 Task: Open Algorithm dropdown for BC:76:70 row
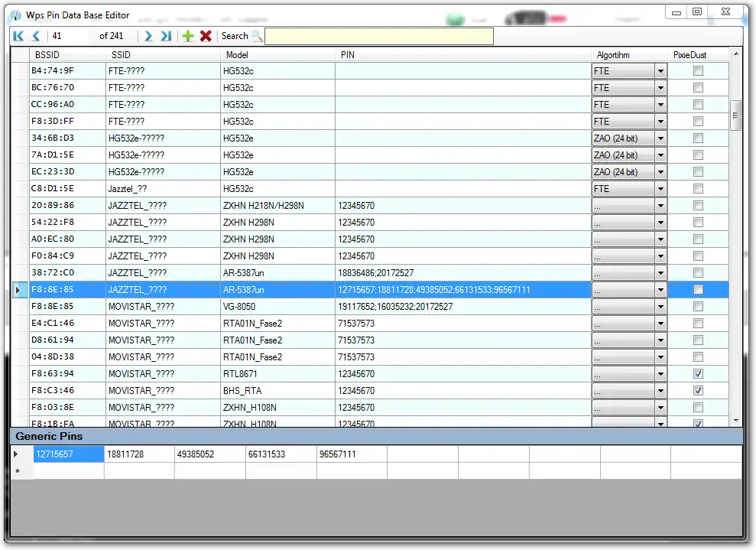pyautogui.click(x=660, y=88)
